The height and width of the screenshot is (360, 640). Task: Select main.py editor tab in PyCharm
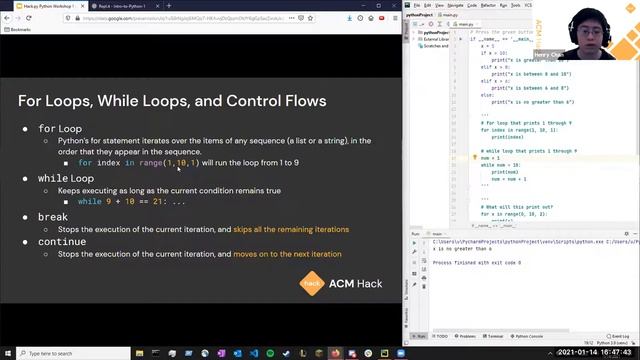[x=465, y=24]
